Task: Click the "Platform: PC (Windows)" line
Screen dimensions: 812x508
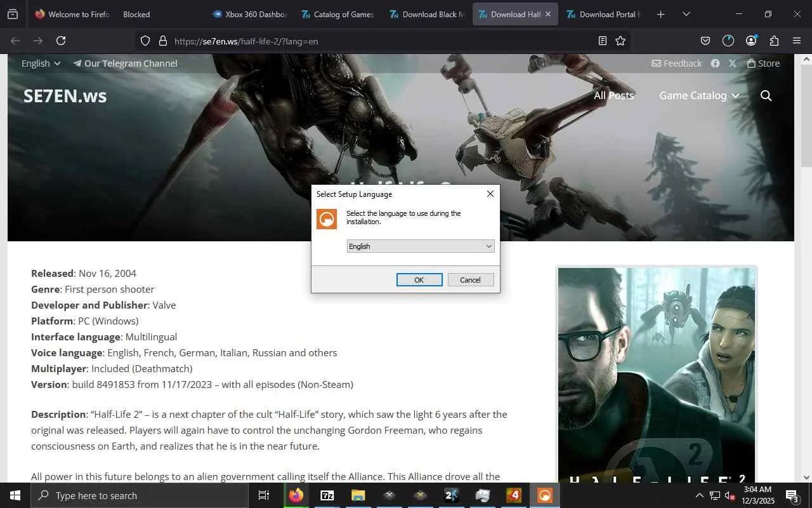Action: click(x=85, y=321)
